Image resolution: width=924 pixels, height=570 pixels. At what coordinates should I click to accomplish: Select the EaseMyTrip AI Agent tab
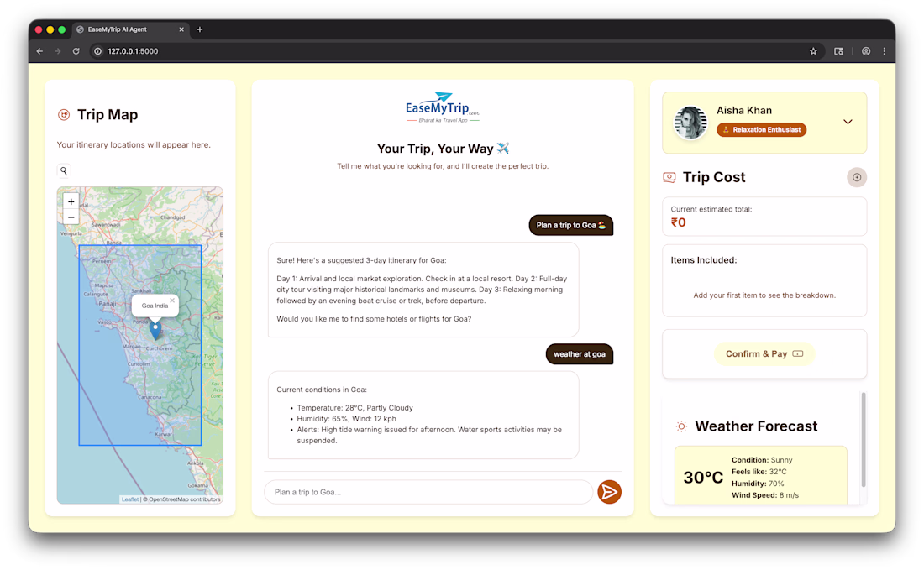coord(131,29)
